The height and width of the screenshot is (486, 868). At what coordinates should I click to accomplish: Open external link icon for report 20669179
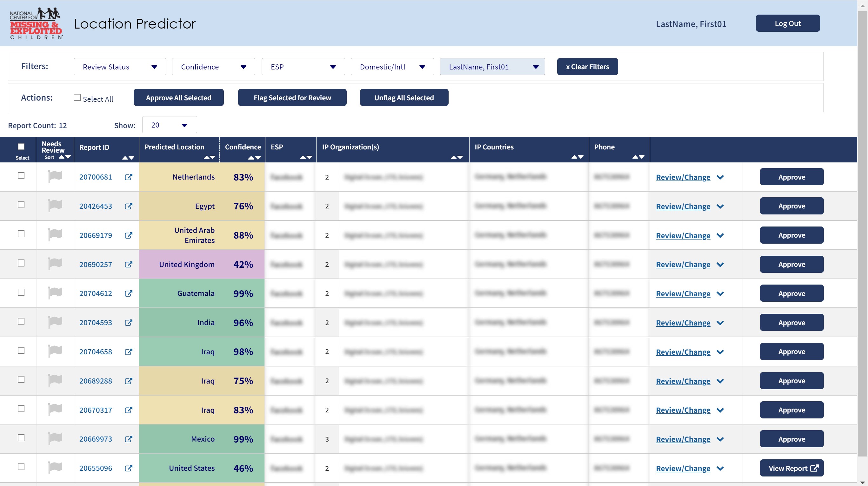pos(128,235)
